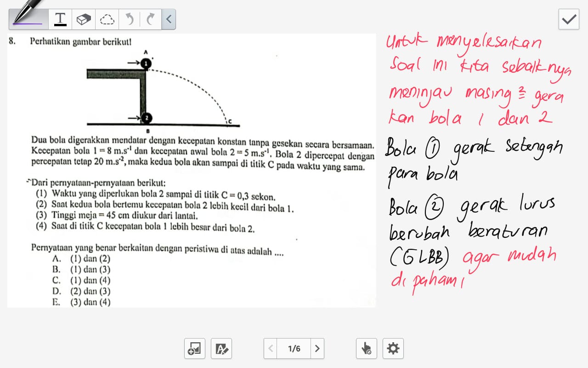Select the lasso selection tool
The image size is (588, 368).
(x=107, y=19)
